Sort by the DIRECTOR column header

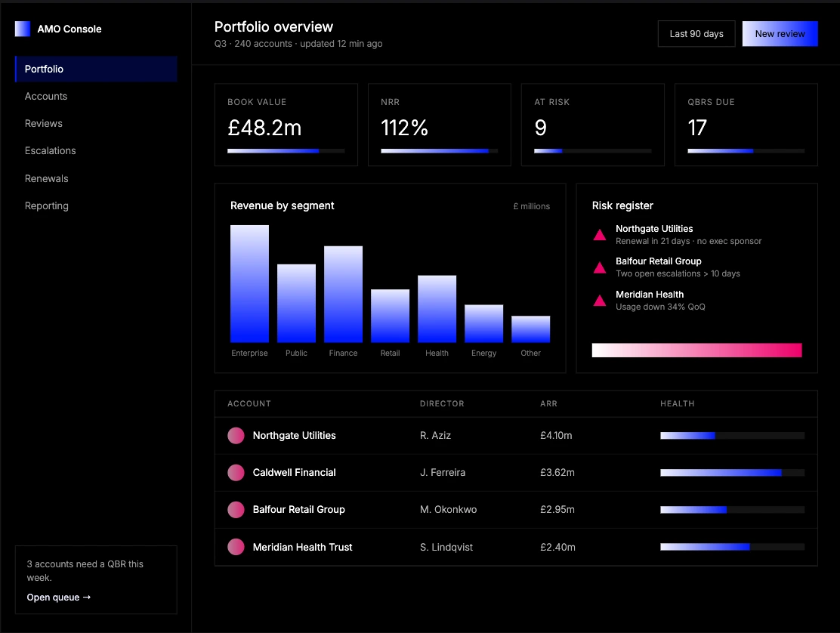pos(442,404)
